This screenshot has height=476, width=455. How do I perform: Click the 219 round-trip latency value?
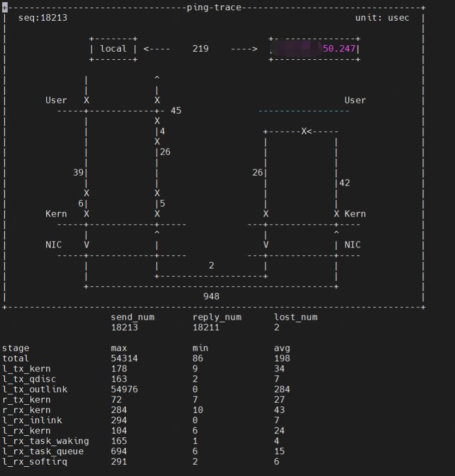tap(200, 48)
